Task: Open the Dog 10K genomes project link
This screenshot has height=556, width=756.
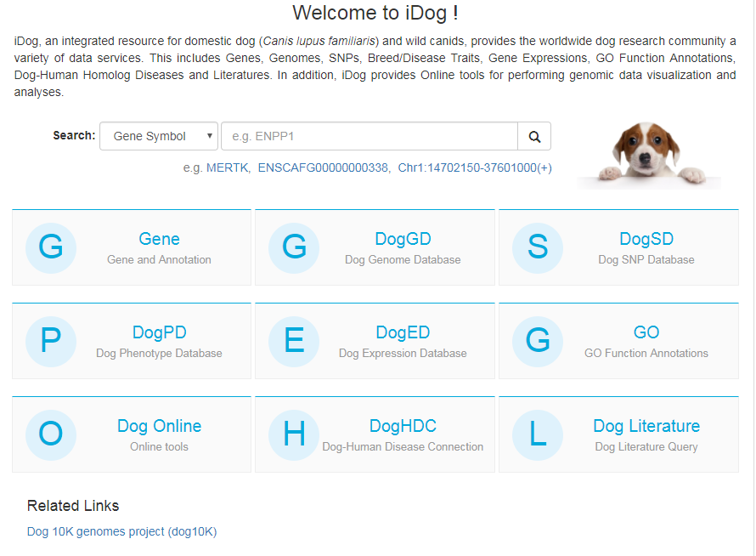Action: click(x=122, y=531)
